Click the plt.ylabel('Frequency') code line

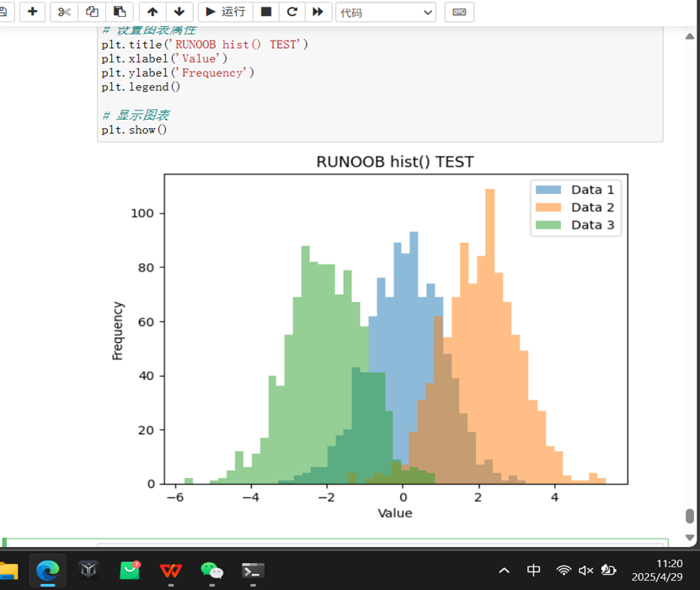pyautogui.click(x=178, y=72)
